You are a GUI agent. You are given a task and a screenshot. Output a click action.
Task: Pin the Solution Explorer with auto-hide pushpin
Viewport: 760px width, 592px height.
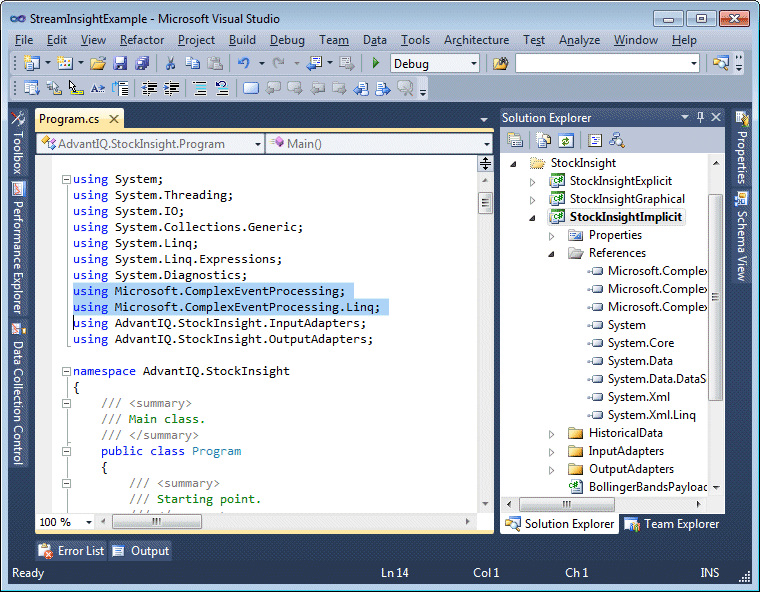click(x=700, y=117)
